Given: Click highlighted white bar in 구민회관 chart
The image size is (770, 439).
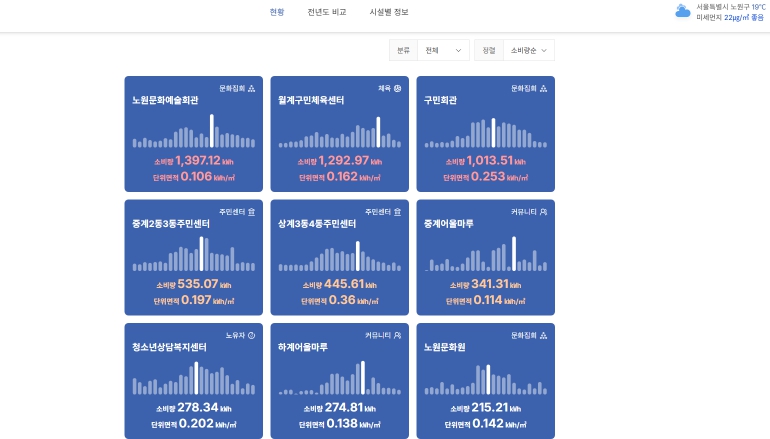Looking at the screenshot, I should click(x=493, y=133).
